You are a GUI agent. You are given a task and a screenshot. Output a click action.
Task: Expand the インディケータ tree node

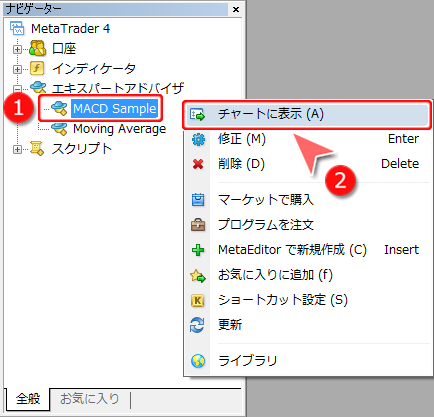pos(17,69)
